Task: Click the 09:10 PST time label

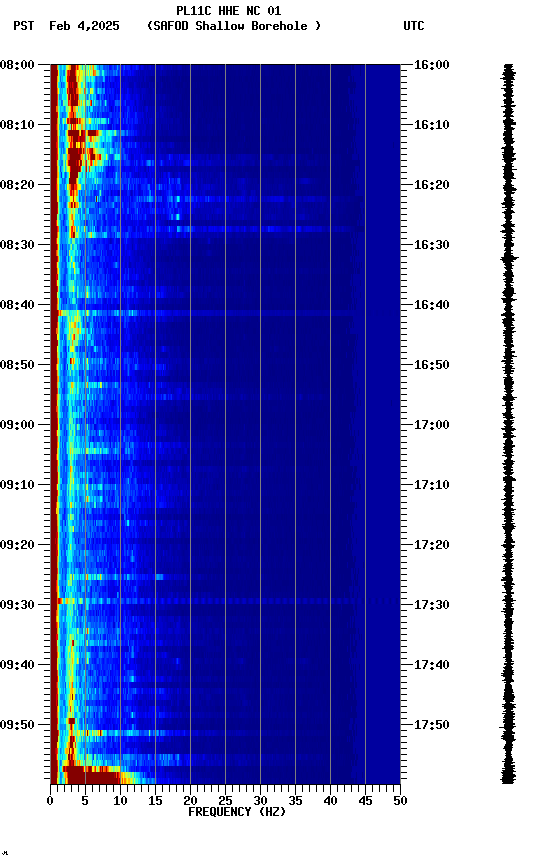Action: (x=17, y=485)
